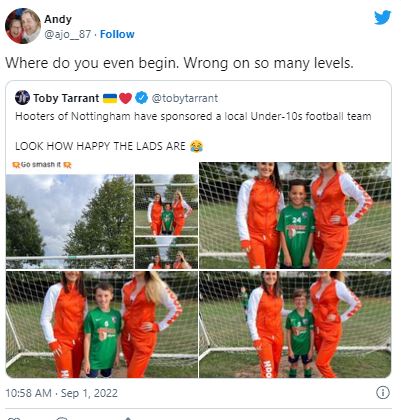Click the Ukraine flag emoji
Screen dimensions: 401x420
[x=110, y=98]
